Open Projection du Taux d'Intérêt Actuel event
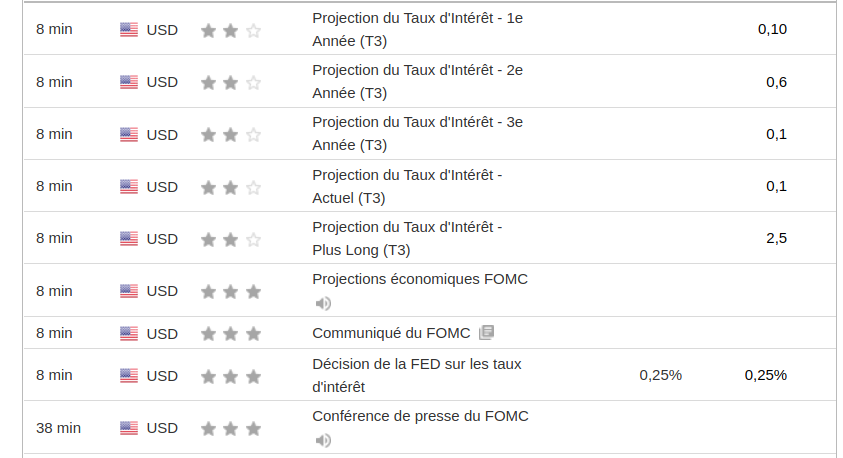 pyautogui.click(x=407, y=185)
